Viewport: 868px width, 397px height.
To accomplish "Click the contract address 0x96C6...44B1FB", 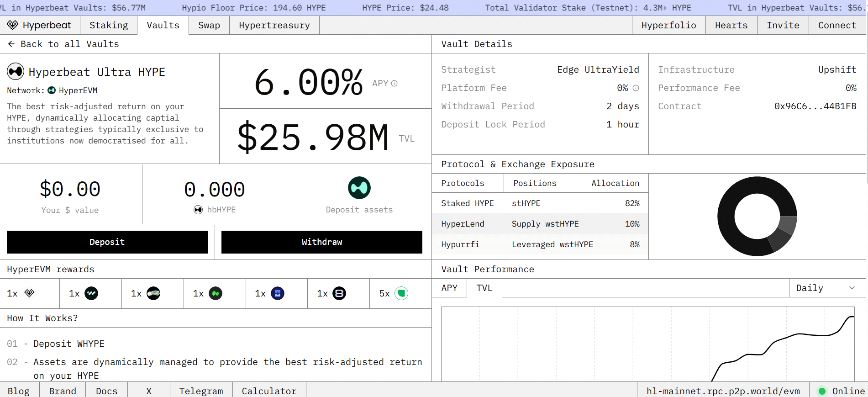I will (815, 106).
